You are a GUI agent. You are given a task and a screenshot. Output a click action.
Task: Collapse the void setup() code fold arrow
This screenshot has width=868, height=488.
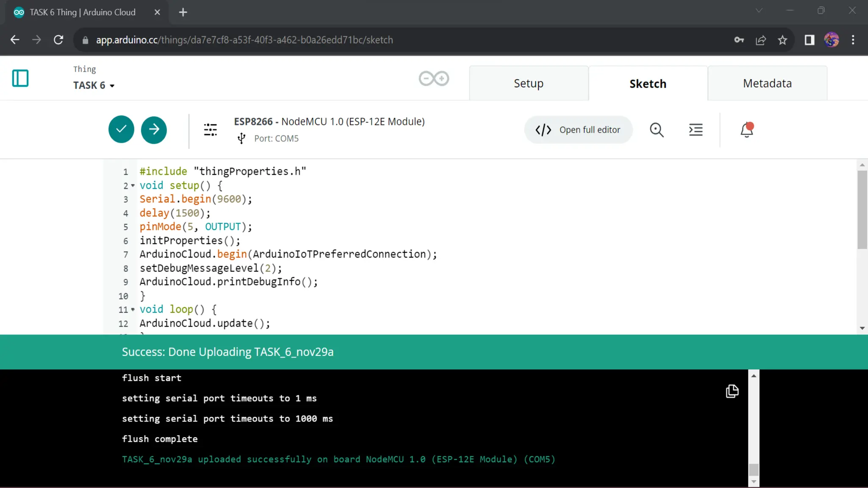pyautogui.click(x=133, y=186)
